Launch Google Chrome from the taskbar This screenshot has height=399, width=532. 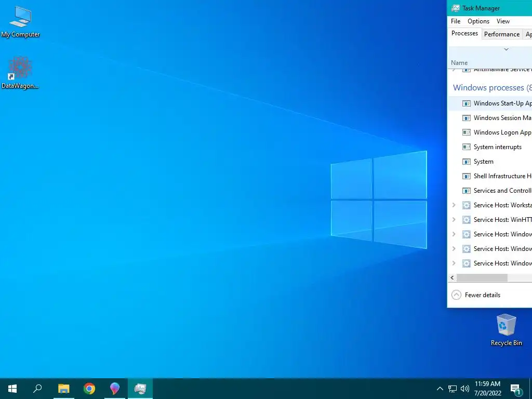(89, 389)
